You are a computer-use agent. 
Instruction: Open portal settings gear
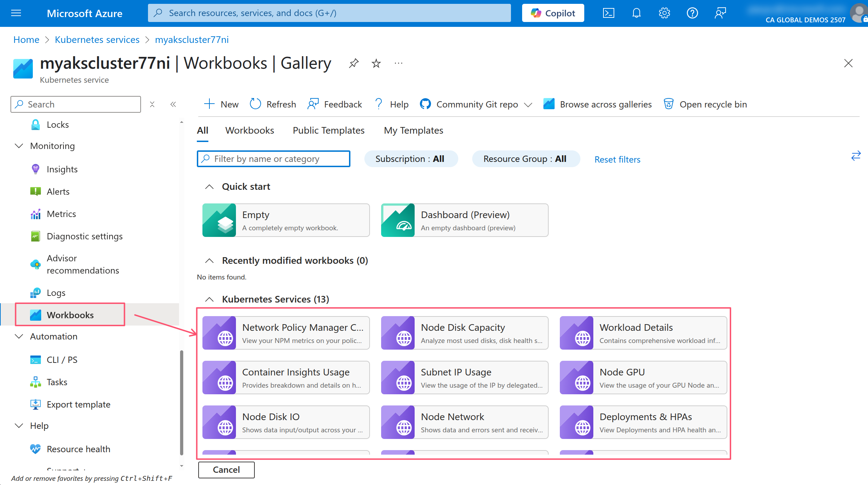click(x=665, y=13)
